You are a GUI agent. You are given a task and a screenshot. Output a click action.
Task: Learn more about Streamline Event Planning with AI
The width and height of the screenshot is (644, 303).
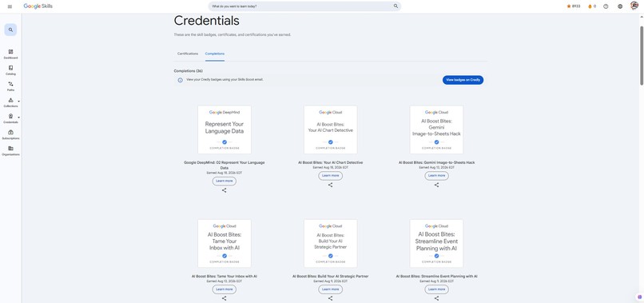coord(436,289)
